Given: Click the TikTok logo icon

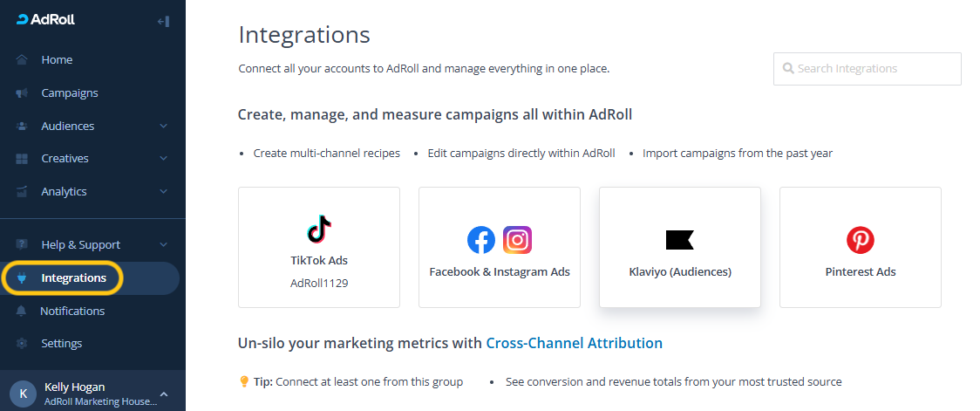Looking at the screenshot, I should coord(319,229).
